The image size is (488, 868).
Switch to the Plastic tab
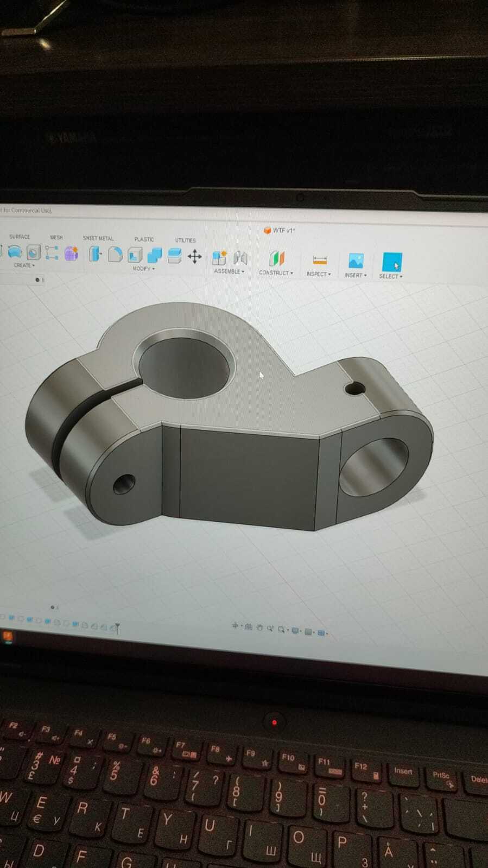144,239
